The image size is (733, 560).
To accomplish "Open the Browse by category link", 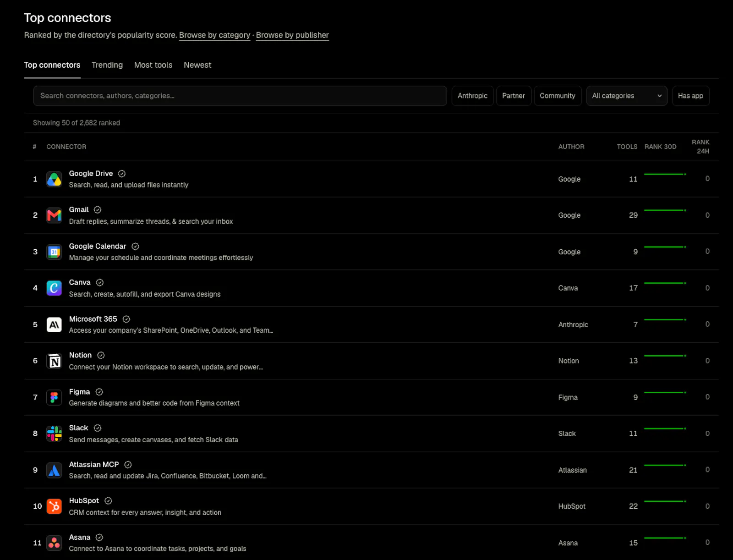I will click(x=214, y=35).
